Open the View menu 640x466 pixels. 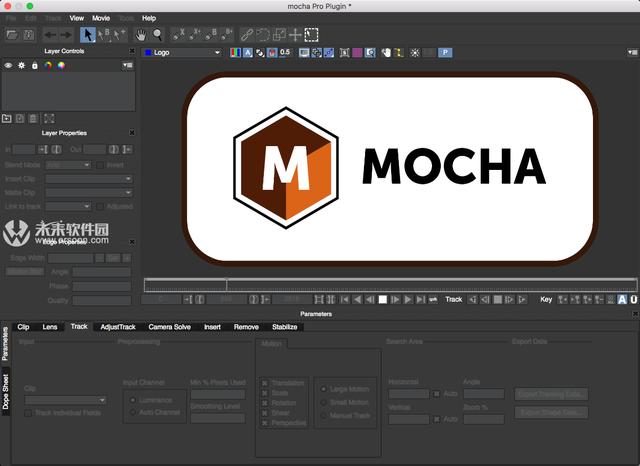coord(76,18)
